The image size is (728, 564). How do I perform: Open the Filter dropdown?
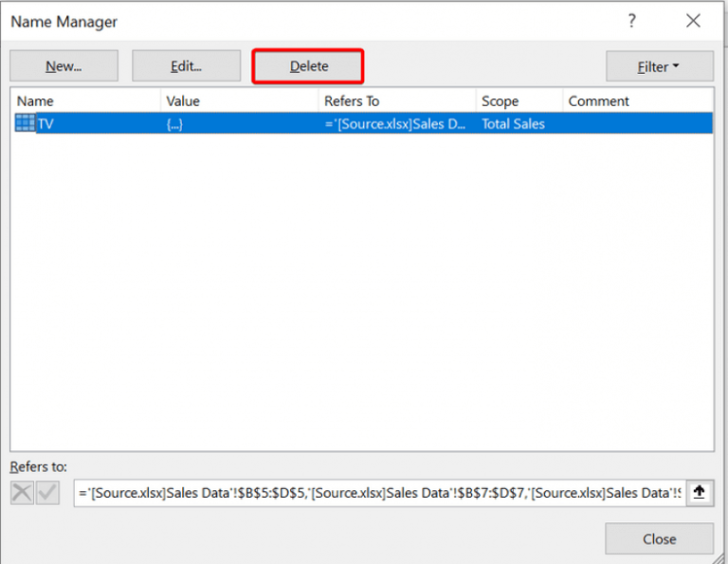pos(659,66)
